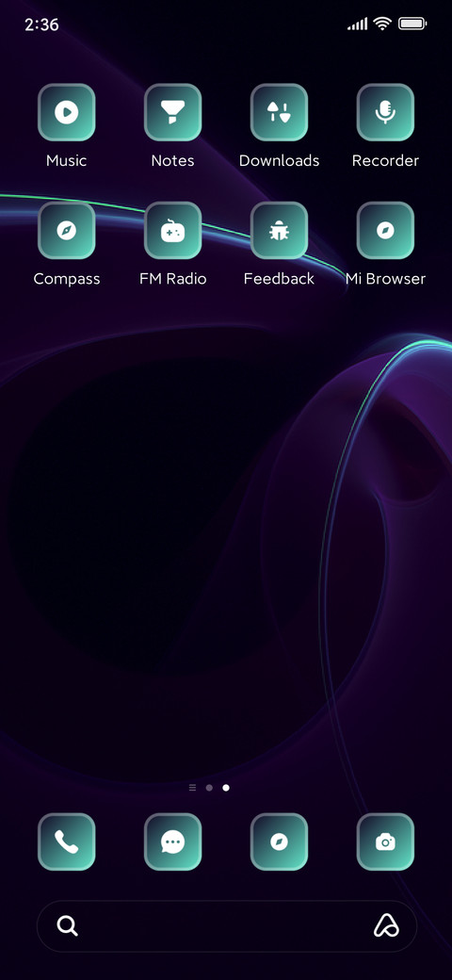Tap the Notes label text

[172, 160]
